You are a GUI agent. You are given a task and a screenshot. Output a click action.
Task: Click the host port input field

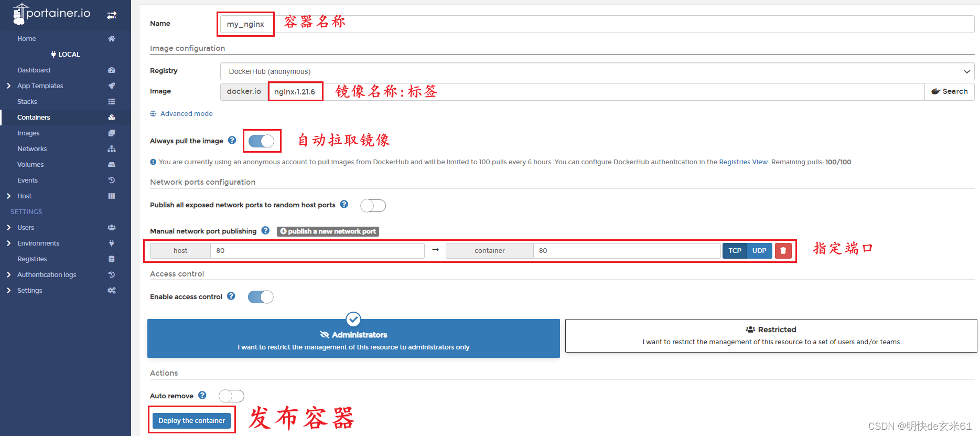pyautogui.click(x=317, y=251)
